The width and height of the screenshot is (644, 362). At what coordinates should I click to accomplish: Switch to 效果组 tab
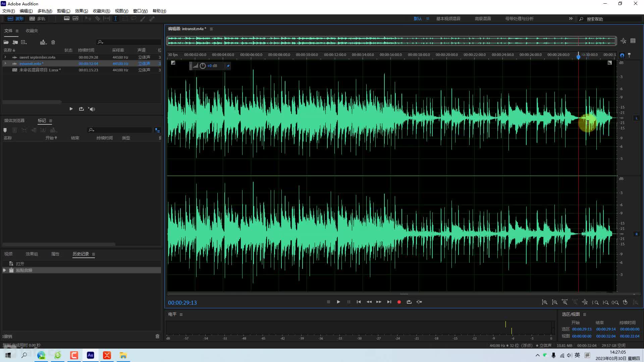[32, 254]
